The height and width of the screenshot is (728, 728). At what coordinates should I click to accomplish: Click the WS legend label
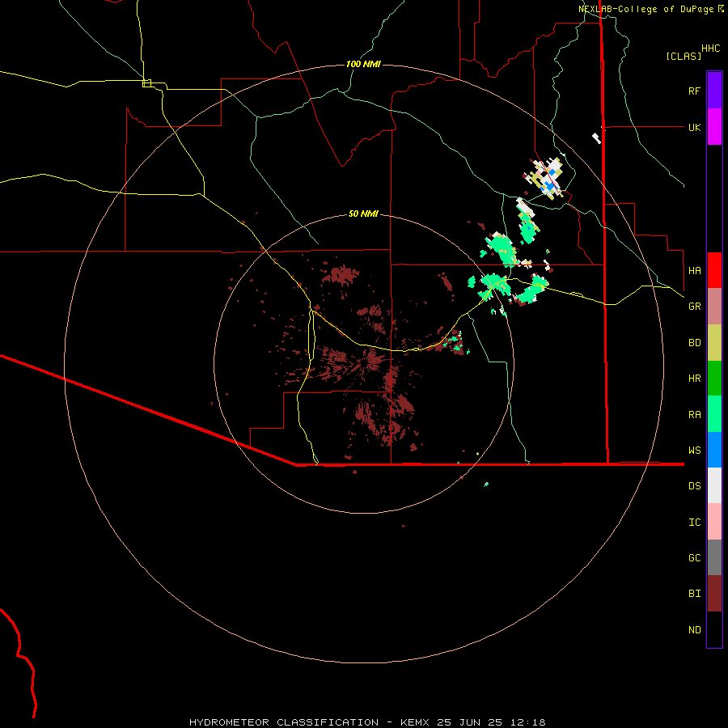tap(694, 451)
